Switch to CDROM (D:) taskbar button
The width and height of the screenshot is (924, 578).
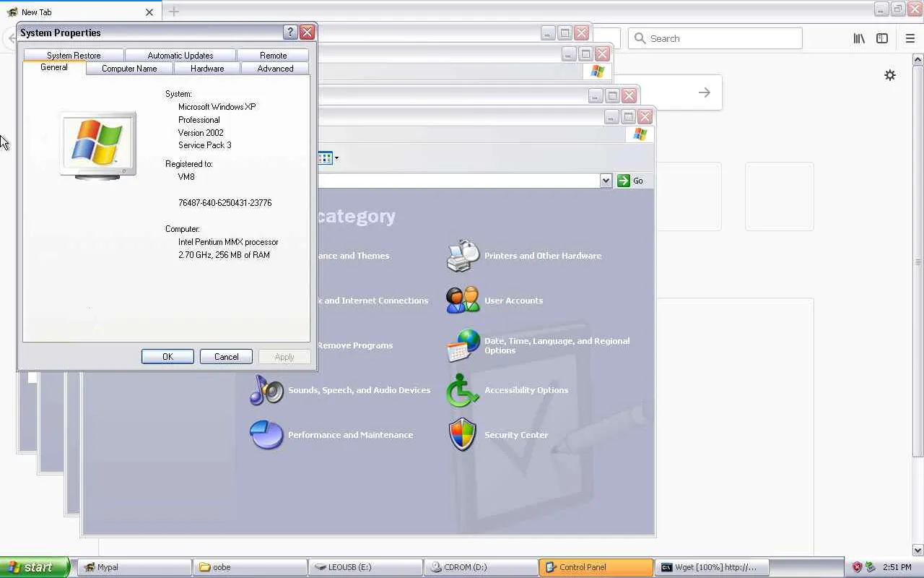pos(481,567)
